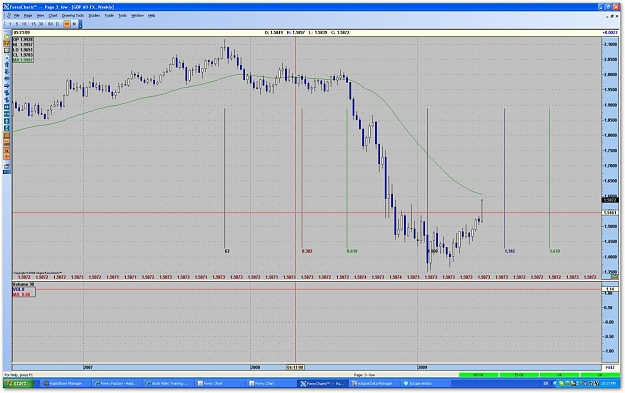625x393 pixels.
Task: Click the printer icon in left sidebar
Action: click(x=6, y=166)
